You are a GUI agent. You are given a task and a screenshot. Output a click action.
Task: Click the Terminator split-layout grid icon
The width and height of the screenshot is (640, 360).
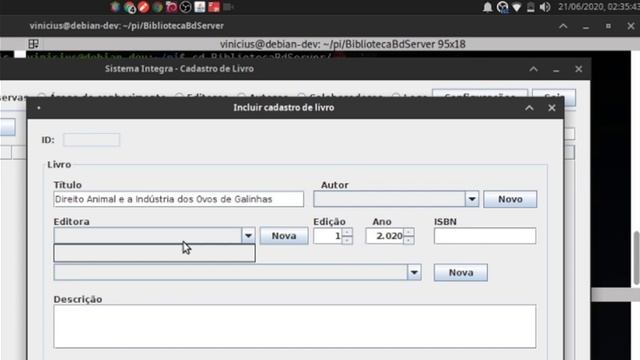coord(33,44)
